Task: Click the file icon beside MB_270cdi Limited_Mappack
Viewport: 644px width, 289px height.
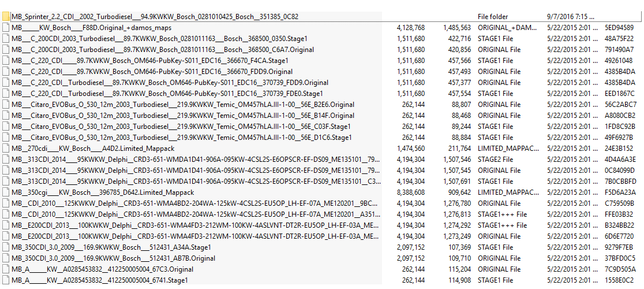Action: pyautogui.click(x=5, y=149)
